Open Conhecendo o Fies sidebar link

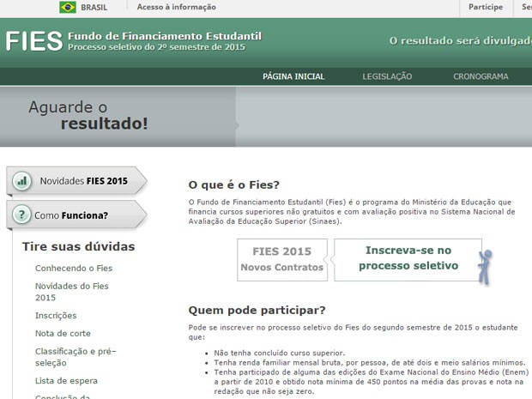[74, 268]
